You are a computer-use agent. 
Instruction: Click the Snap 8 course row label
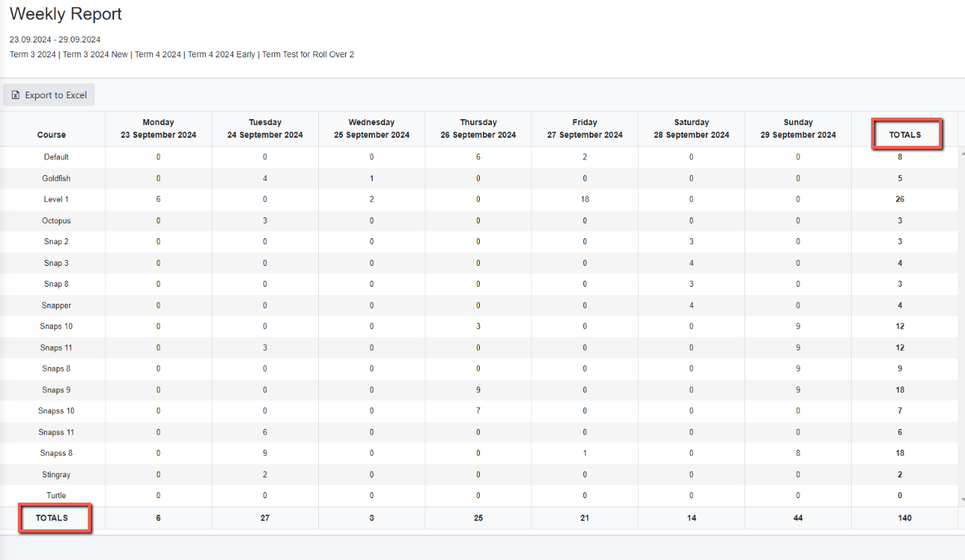coord(56,284)
